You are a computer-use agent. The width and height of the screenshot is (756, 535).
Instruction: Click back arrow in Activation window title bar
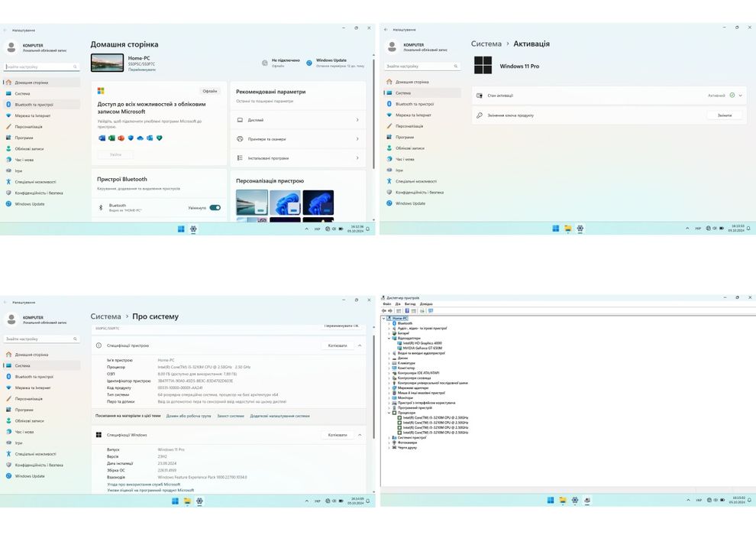(x=386, y=30)
